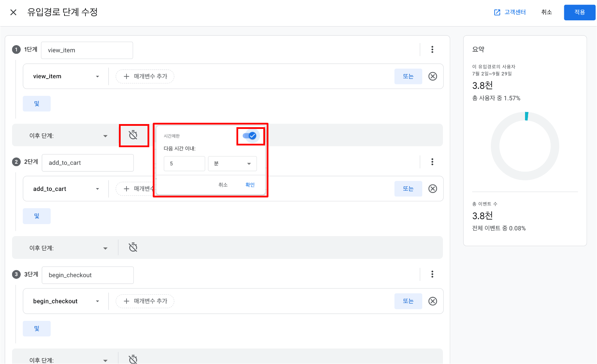Disable the 시간제한 time limit toggle
Screen dimensions: 597x364
tap(250, 136)
